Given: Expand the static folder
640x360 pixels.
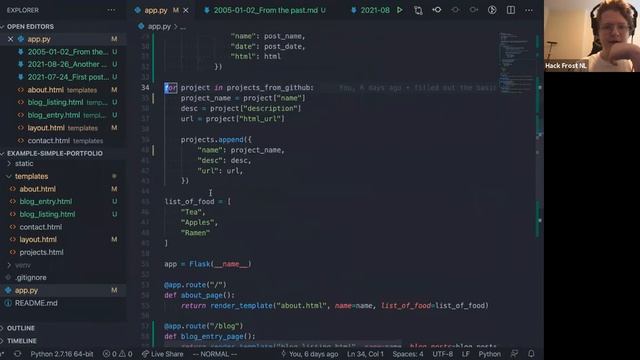Looking at the screenshot, I should click(x=24, y=164).
